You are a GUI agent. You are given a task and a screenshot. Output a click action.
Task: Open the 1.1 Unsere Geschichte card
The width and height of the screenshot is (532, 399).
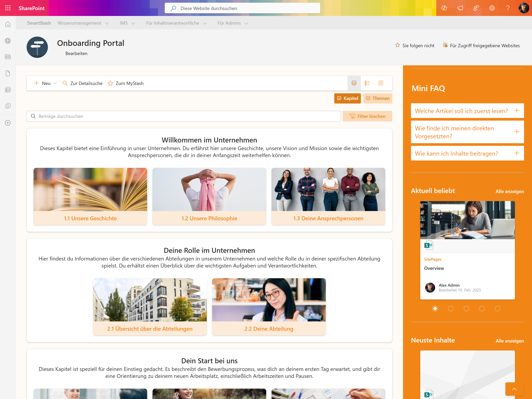(90, 196)
